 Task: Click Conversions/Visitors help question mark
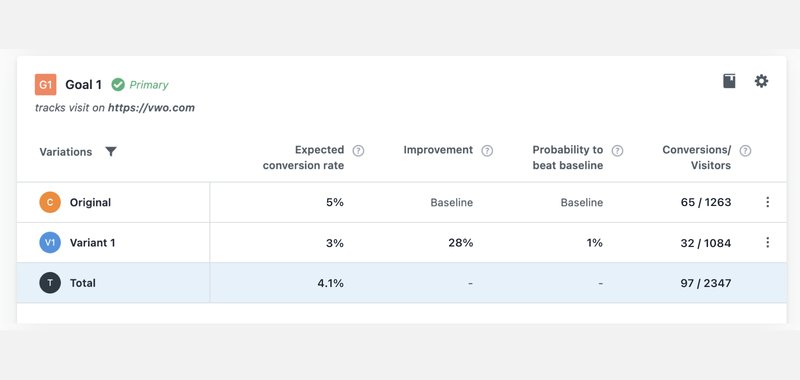click(745, 151)
